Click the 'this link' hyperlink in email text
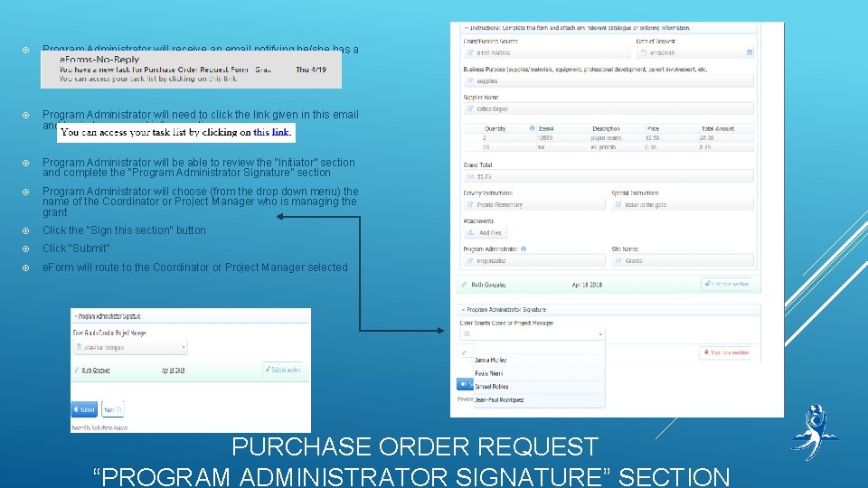 (x=272, y=132)
